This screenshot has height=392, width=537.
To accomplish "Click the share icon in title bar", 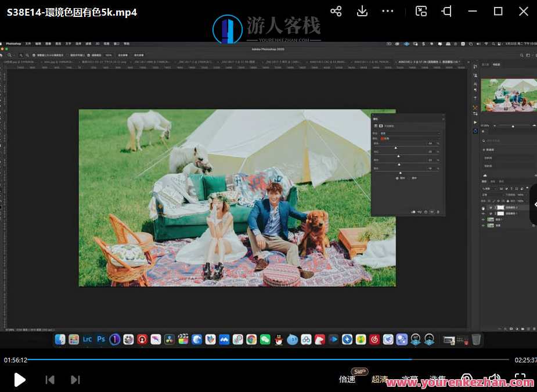I will click(x=336, y=11).
